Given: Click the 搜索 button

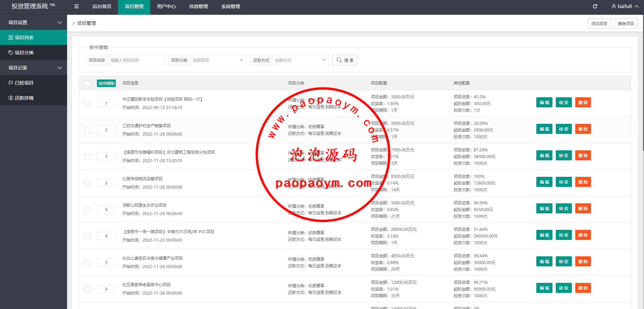Looking at the screenshot, I should click(345, 60).
